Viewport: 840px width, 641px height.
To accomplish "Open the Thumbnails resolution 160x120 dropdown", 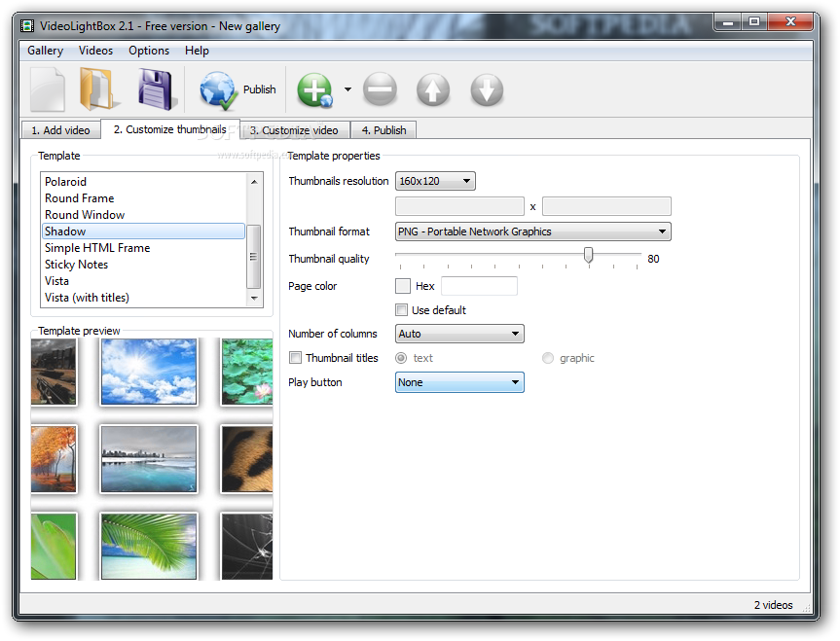I will (435, 181).
